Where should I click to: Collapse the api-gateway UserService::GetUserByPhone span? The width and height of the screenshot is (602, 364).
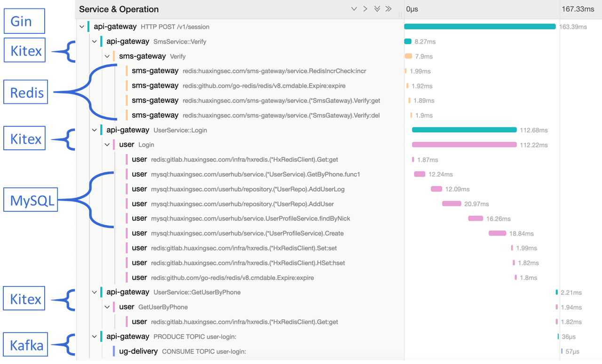[95, 292]
